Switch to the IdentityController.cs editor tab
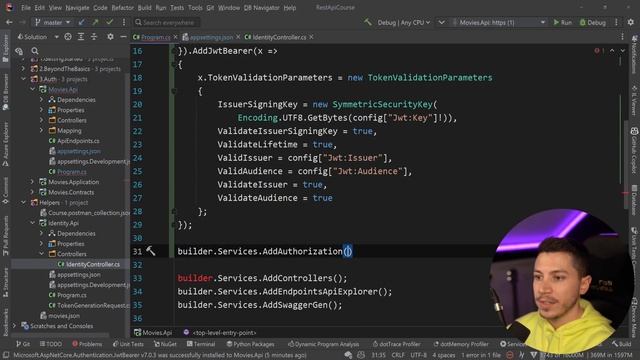Viewport: 640px width, 360px height. click(x=279, y=37)
